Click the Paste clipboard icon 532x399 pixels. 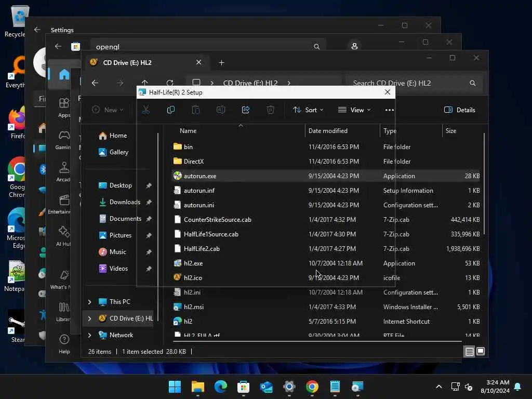(x=196, y=110)
